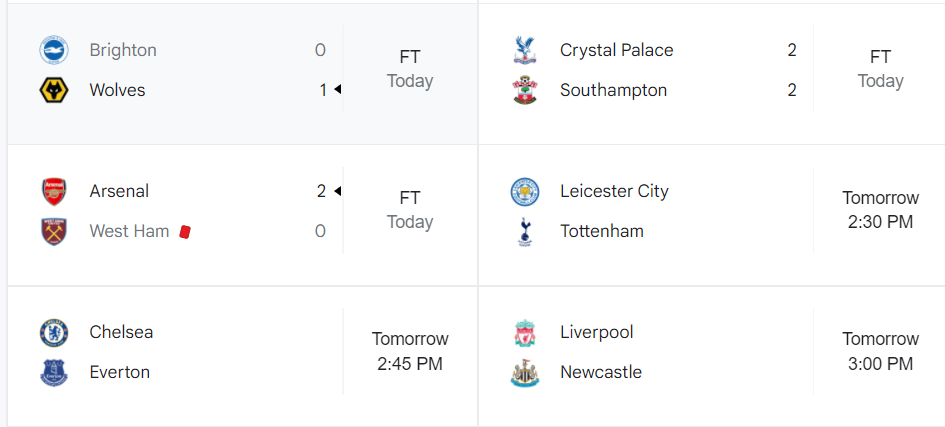Select the Tomorrow 2:30 PM kickoff time
The width and height of the screenshot is (945, 427).
point(881,210)
